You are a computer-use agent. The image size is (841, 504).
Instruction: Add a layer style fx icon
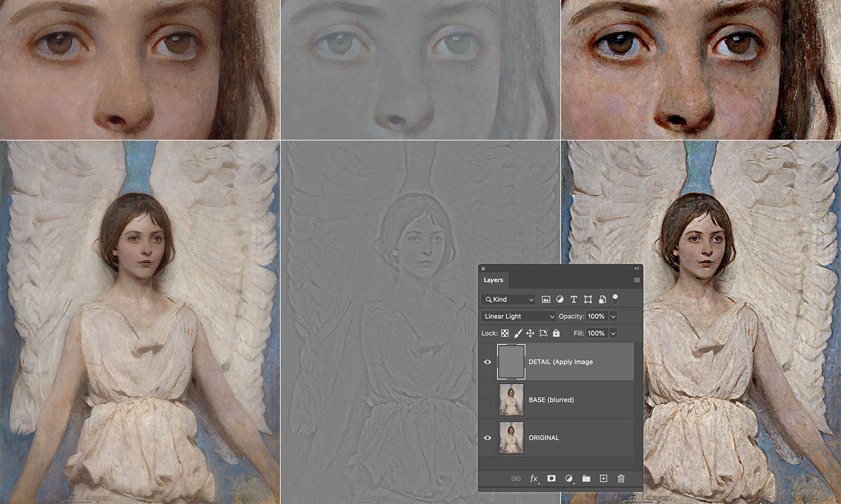pyautogui.click(x=534, y=478)
